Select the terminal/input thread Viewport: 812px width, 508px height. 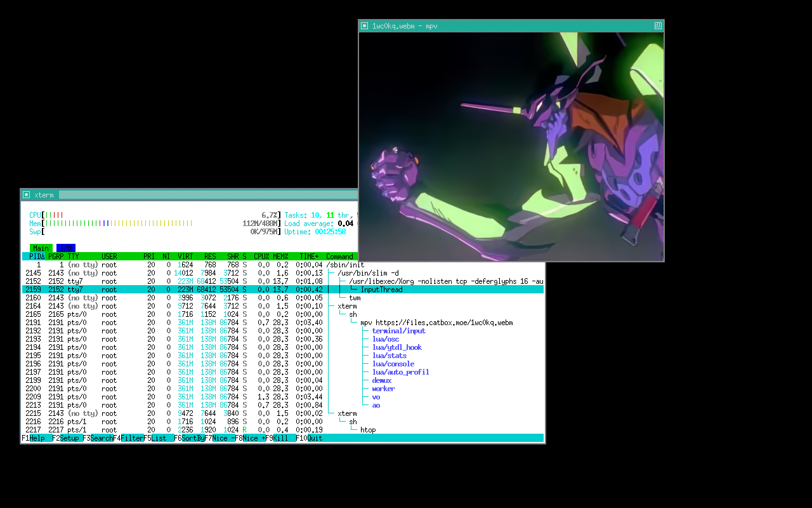click(x=284, y=331)
